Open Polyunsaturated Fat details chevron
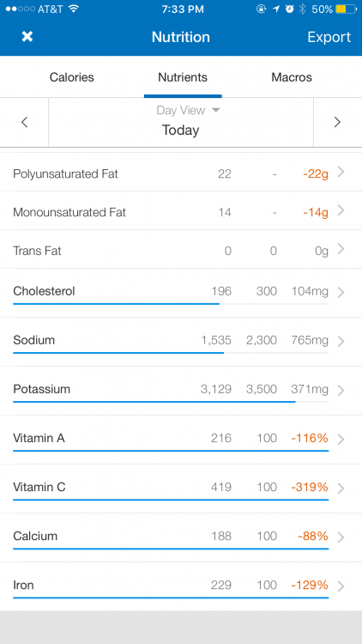Image resolution: width=362 pixels, height=644 pixels. [x=341, y=173]
